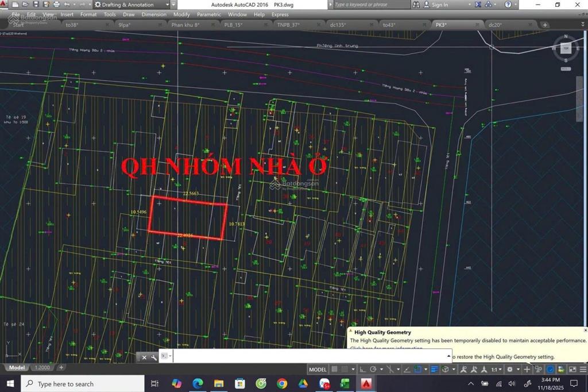Switch to the Phan khu 8* drawing tab
588x392 pixels.
pyautogui.click(x=185, y=25)
